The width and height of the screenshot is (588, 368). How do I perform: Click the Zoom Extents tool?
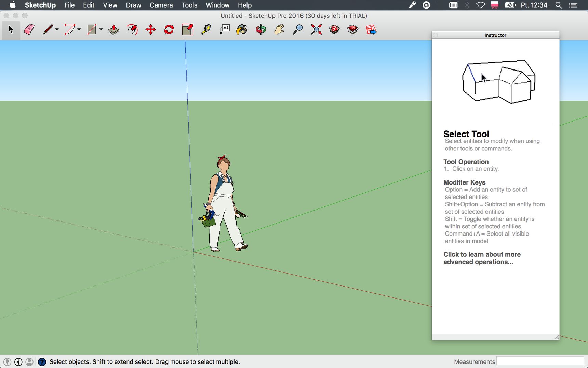pos(316,30)
